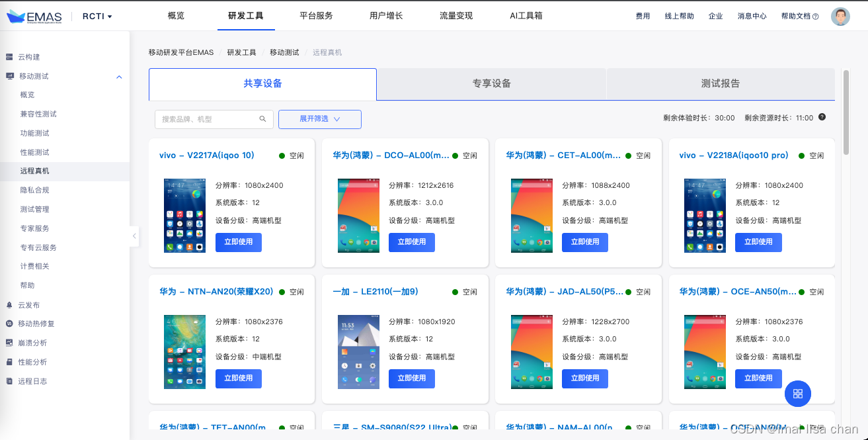Click 立即使用 for 华为 CET-AL00
The image size is (868, 440).
point(585,242)
